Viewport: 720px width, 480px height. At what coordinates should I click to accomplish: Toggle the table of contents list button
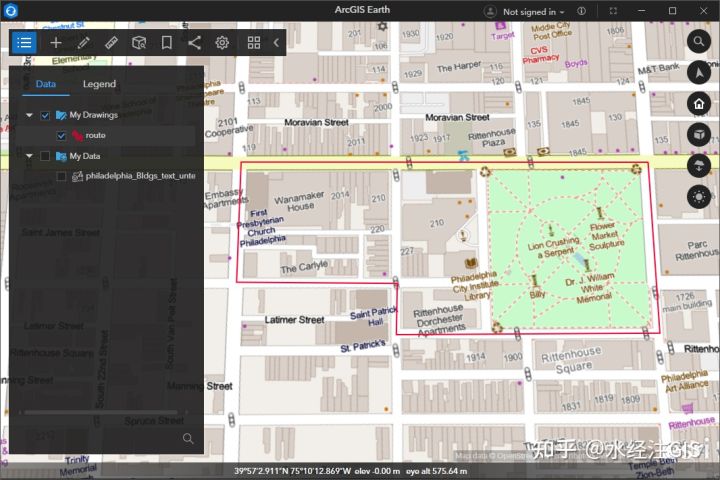[x=24, y=43]
